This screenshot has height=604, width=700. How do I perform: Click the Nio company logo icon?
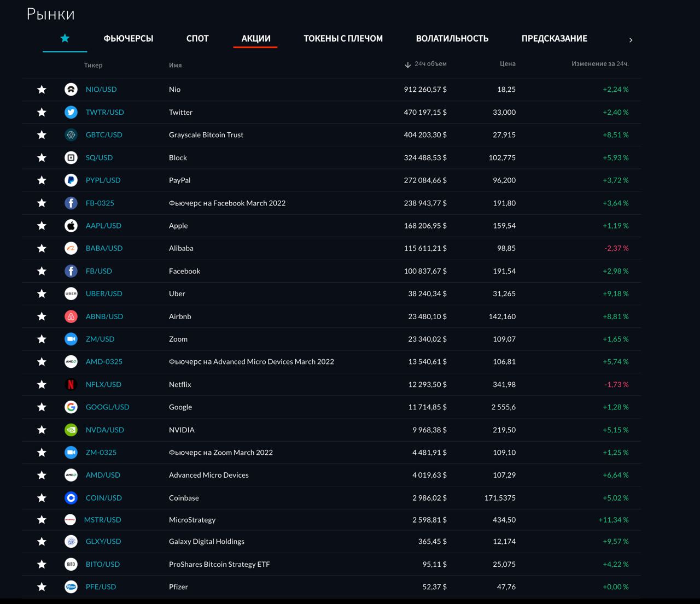(71, 89)
